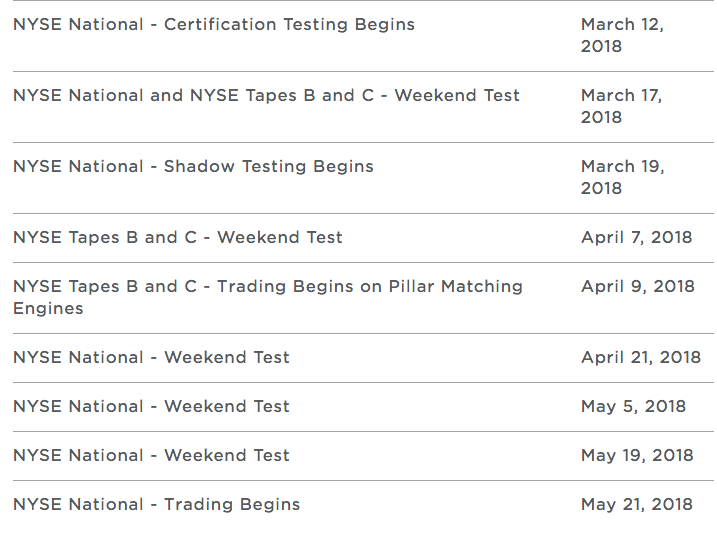
Task: Select the April 9, 2018 date
Action: tap(637, 287)
